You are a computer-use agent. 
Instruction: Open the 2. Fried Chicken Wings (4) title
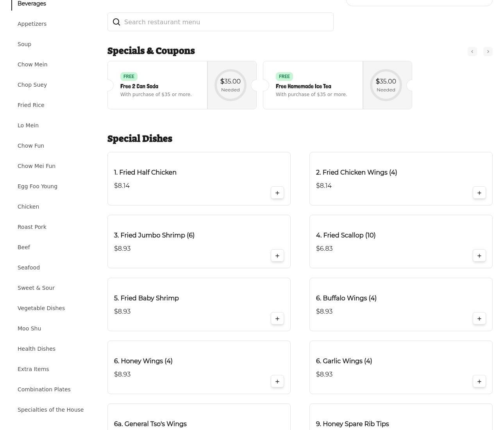[356, 172]
